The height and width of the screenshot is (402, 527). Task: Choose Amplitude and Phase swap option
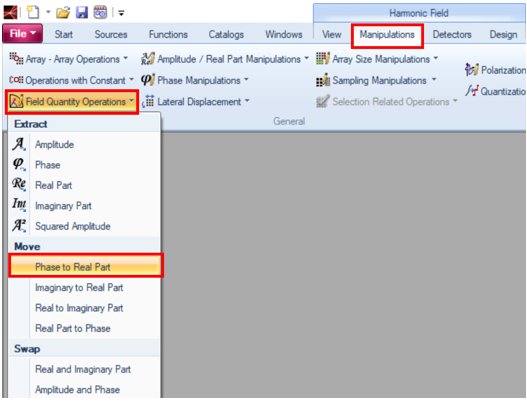coord(77,390)
